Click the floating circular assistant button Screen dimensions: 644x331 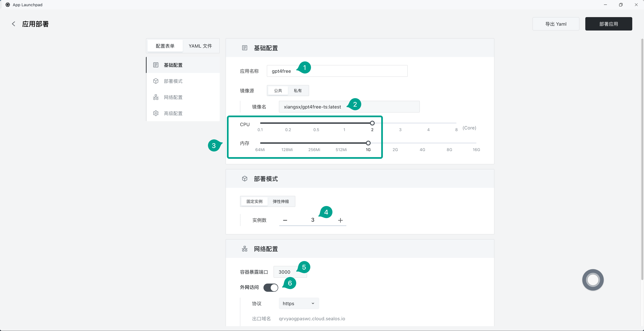click(x=593, y=280)
